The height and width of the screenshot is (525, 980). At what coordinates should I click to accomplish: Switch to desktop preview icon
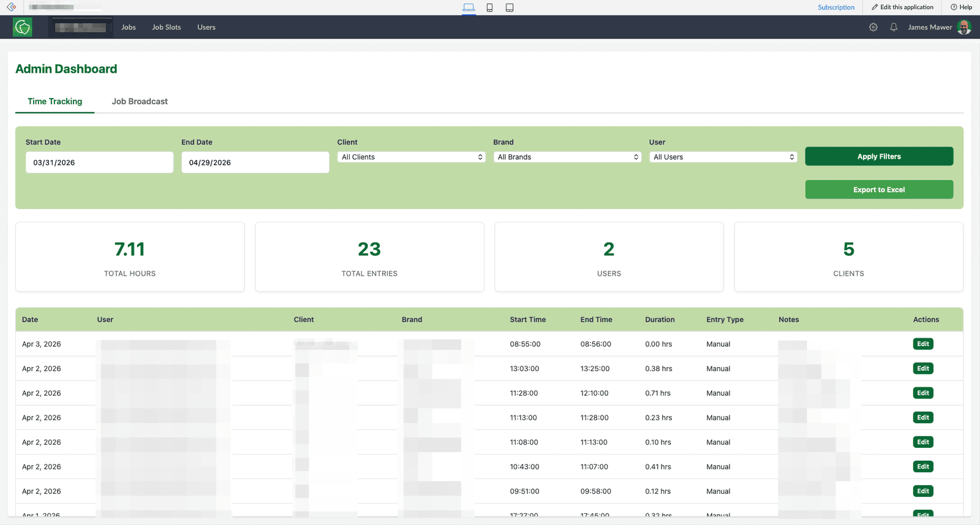[469, 7]
